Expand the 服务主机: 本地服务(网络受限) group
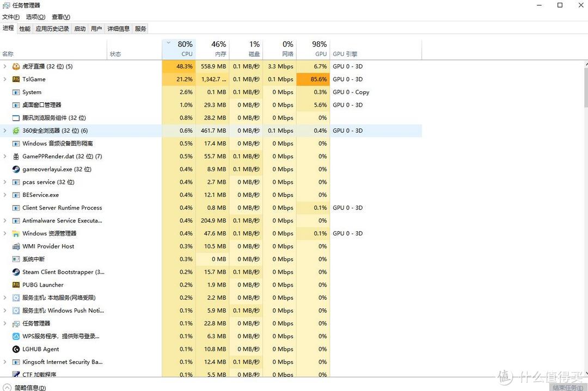 5,298
